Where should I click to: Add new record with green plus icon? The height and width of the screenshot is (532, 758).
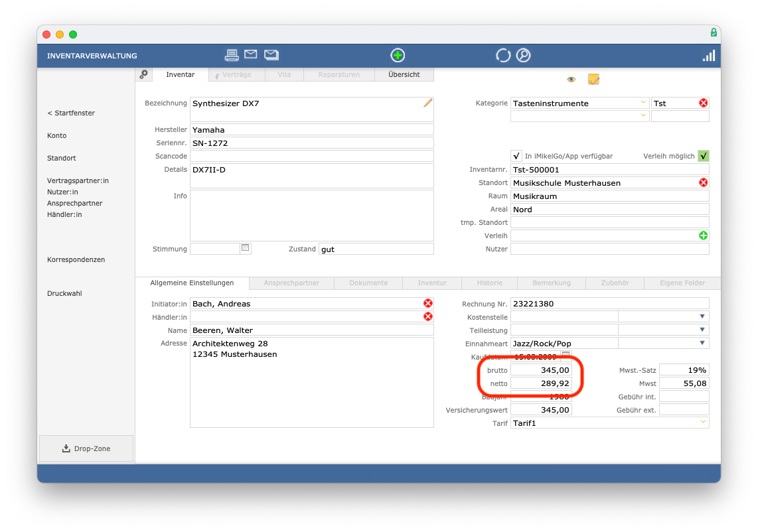tap(398, 55)
